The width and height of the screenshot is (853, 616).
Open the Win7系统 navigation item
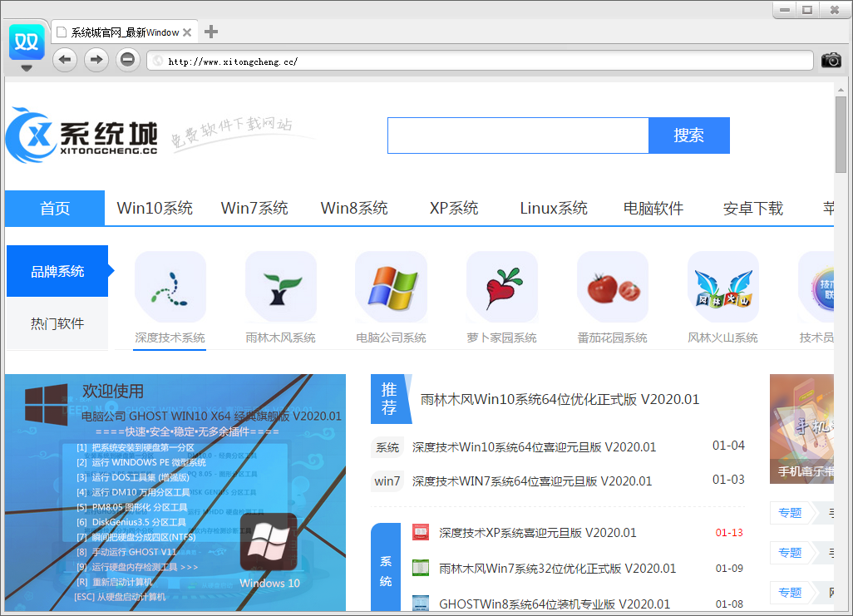[254, 208]
